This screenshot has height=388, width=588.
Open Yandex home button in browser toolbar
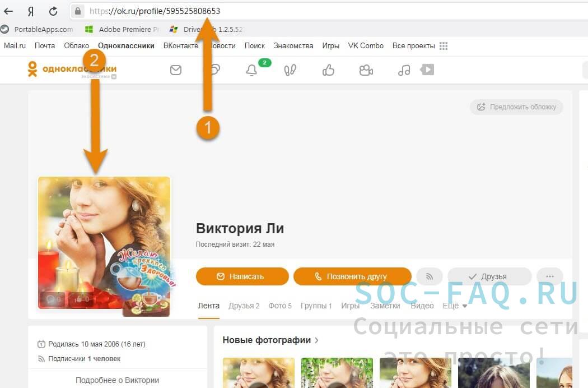[x=31, y=11]
